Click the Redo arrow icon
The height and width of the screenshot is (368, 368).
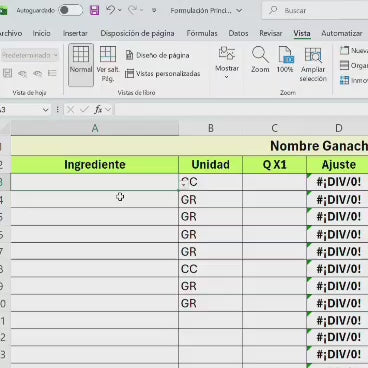(132, 10)
